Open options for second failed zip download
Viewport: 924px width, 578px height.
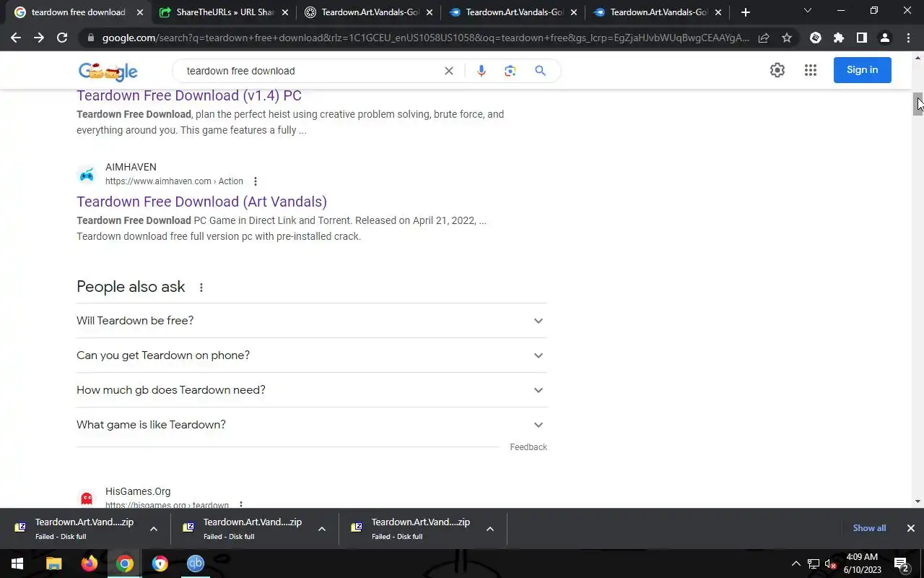point(322,529)
